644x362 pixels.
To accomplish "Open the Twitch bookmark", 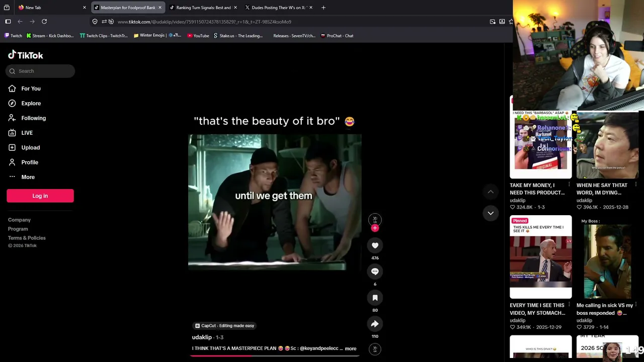I will click(14, 36).
